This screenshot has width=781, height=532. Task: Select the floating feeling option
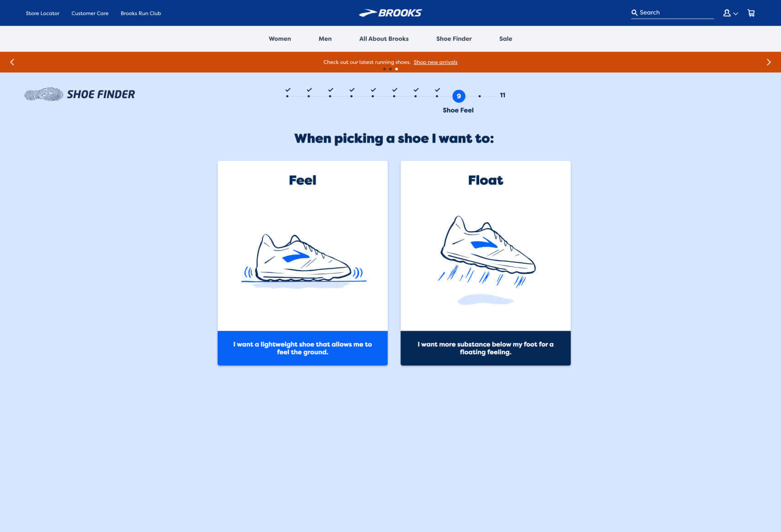486,348
